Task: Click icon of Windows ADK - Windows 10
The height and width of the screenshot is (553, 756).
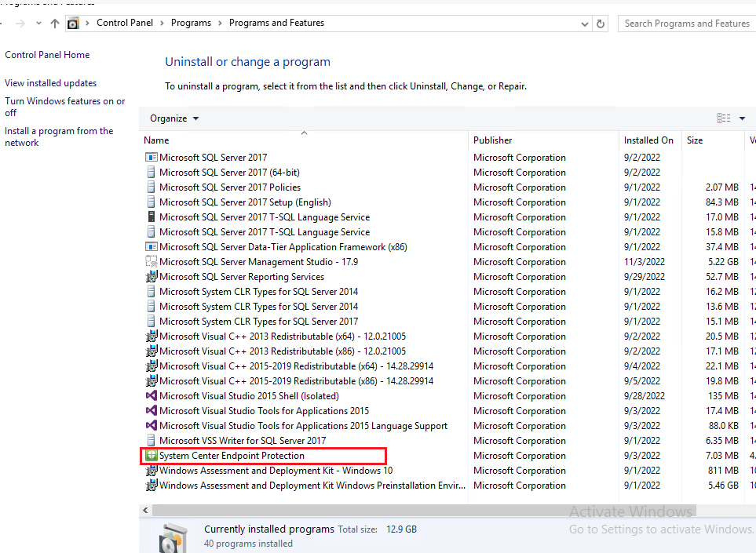Action: pos(151,470)
